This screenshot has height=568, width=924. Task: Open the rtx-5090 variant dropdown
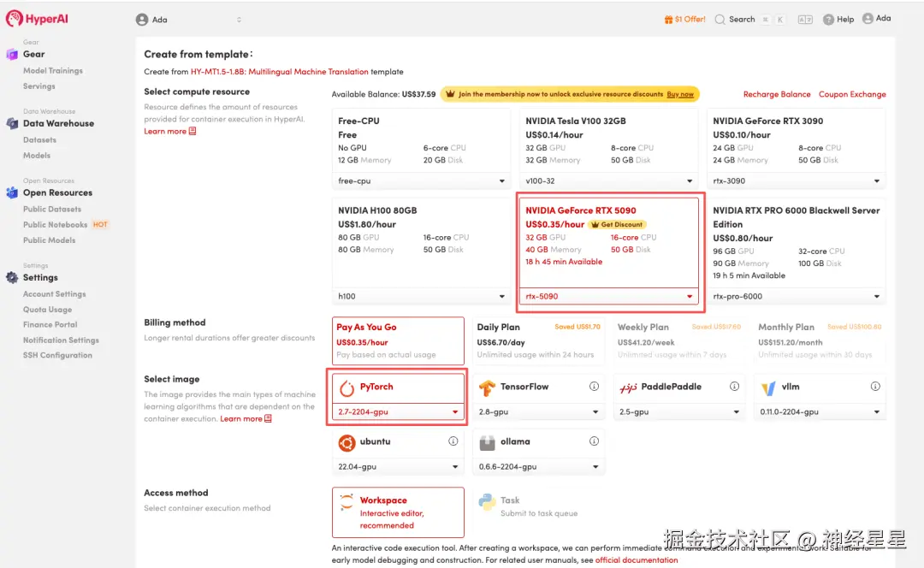point(608,296)
